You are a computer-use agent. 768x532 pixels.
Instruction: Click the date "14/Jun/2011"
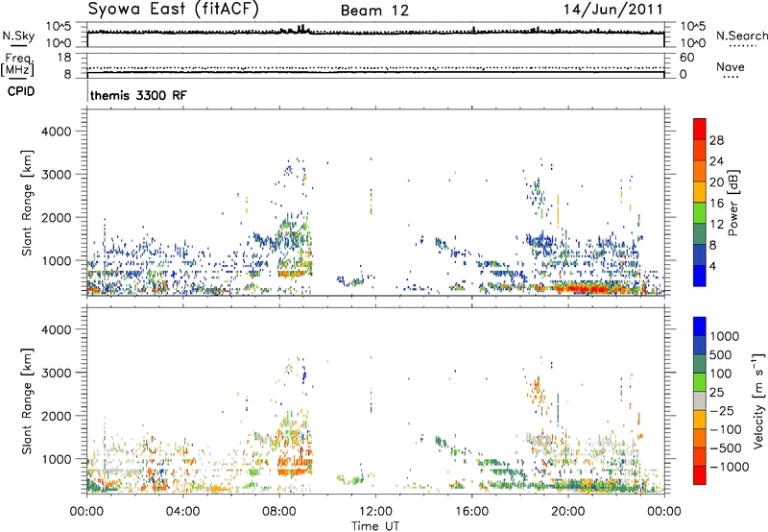(x=612, y=10)
